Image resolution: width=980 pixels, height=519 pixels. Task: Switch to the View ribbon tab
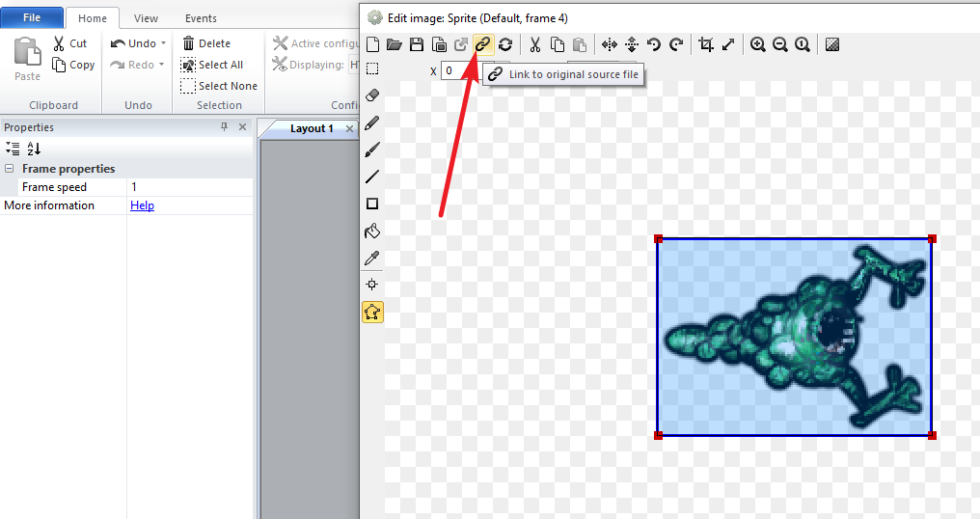[146, 18]
